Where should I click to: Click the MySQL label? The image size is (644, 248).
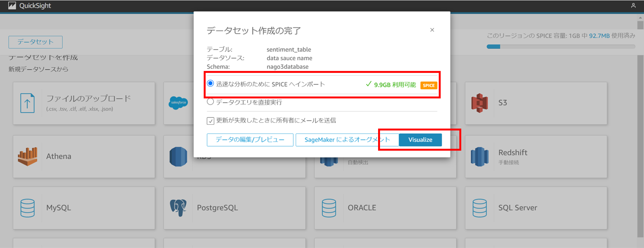point(58,208)
